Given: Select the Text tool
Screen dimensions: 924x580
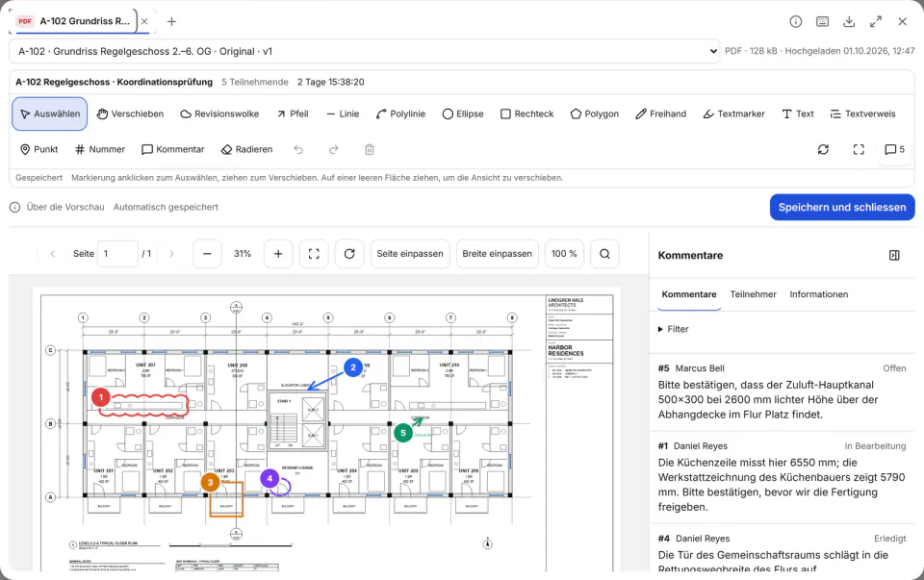Looking at the screenshot, I should click(x=798, y=113).
